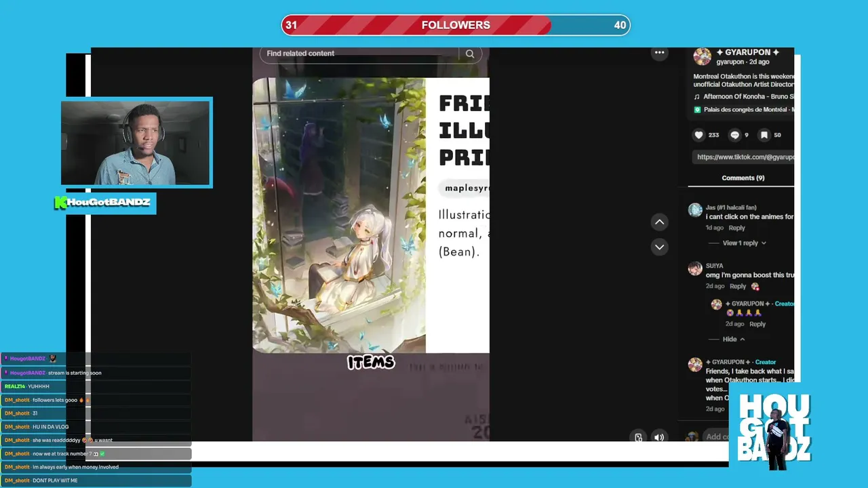Click the music note icon
Viewport: 868px width, 488px height.
[697, 97]
